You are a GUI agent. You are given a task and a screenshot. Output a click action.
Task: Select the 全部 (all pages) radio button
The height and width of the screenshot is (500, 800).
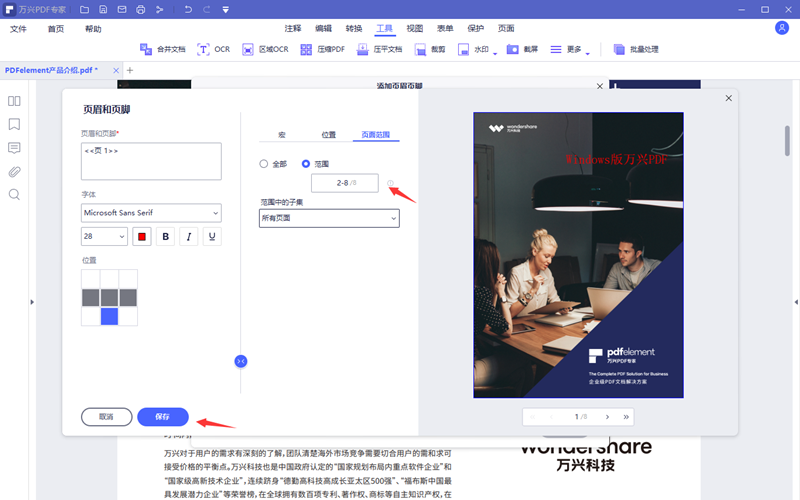tap(264, 163)
